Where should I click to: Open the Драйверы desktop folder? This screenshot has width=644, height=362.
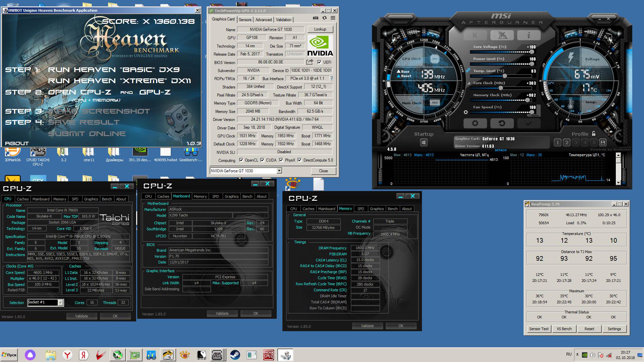(x=114, y=155)
